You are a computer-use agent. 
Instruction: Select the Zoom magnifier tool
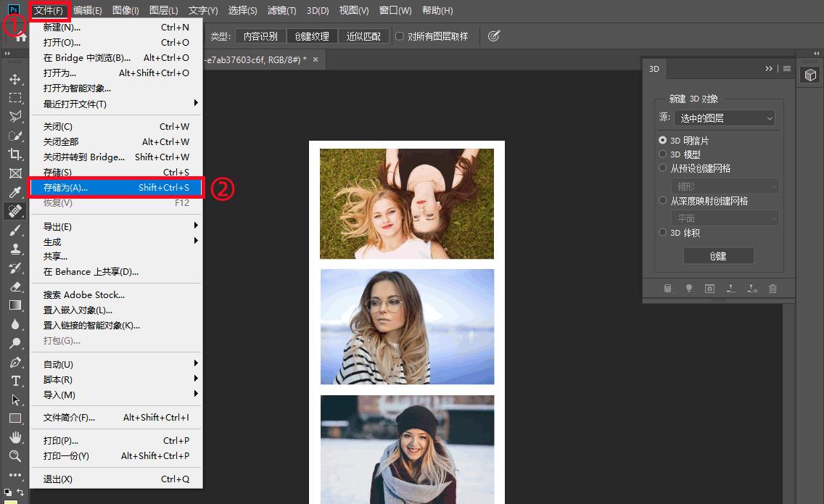15,456
